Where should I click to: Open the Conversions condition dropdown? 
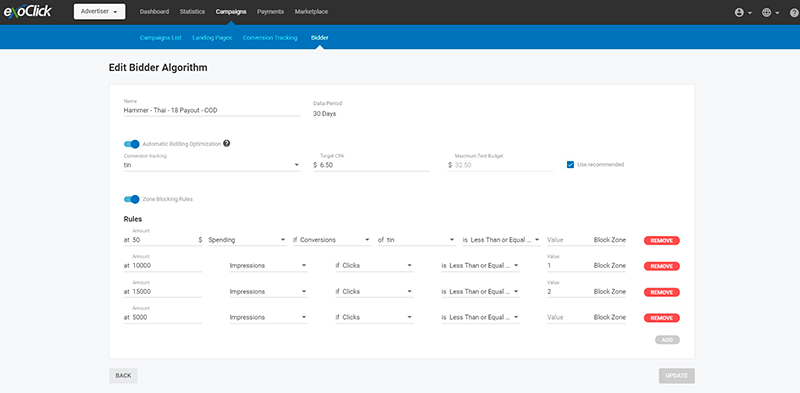click(332, 240)
